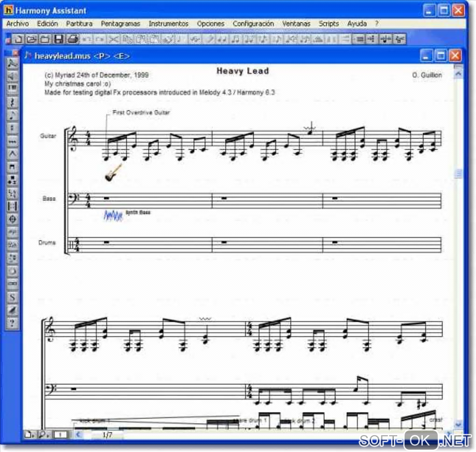The height and width of the screenshot is (452, 476).
Task: Select the beamed notes bracket palette icon
Action: click(12, 167)
